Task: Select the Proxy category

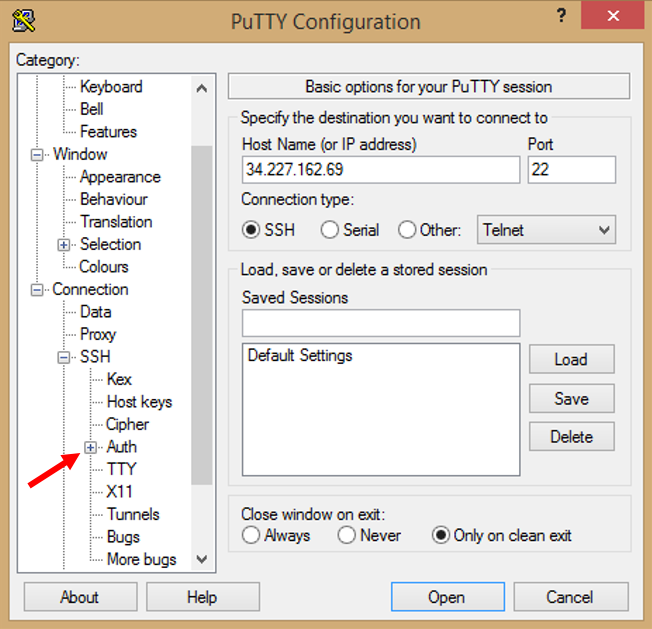Action: point(98,334)
